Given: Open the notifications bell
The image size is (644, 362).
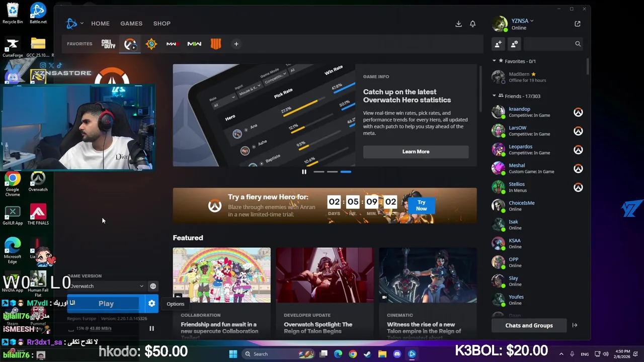Looking at the screenshot, I should [472, 24].
